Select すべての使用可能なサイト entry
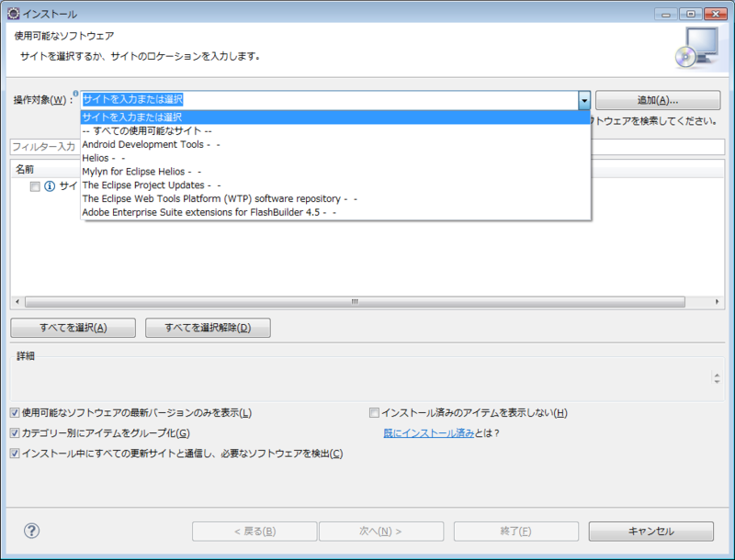The width and height of the screenshot is (735, 560). (x=335, y=130)
